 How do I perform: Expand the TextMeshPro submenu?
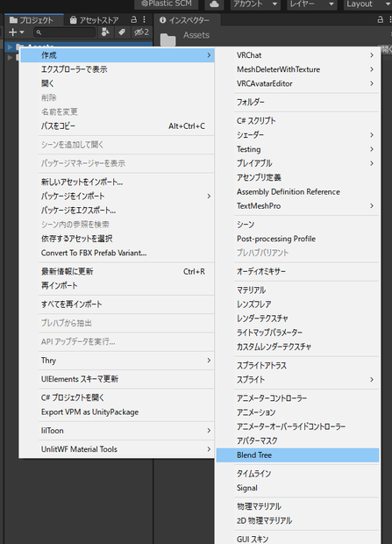click(x=297, y=206)
